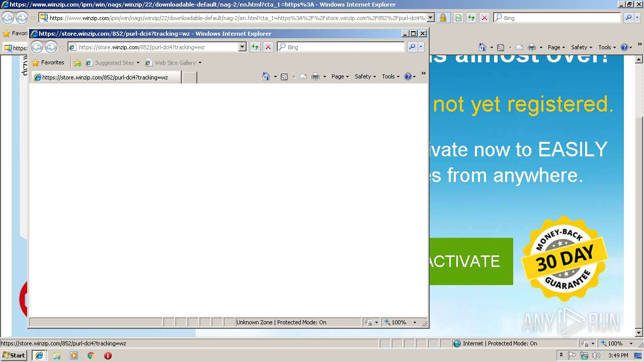The height and width of the screenshot is (362, 644).
Task: Open Page menu in front window
Action: coord(340,76)
